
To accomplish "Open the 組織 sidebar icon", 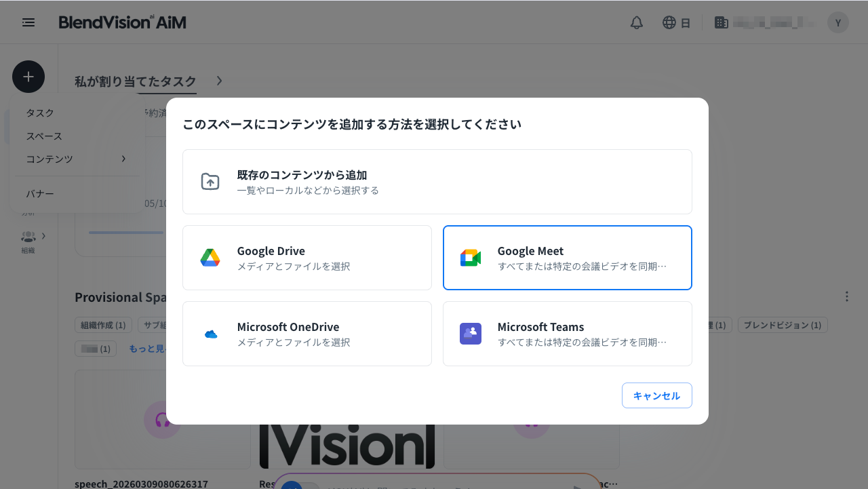I will point(28,237).
